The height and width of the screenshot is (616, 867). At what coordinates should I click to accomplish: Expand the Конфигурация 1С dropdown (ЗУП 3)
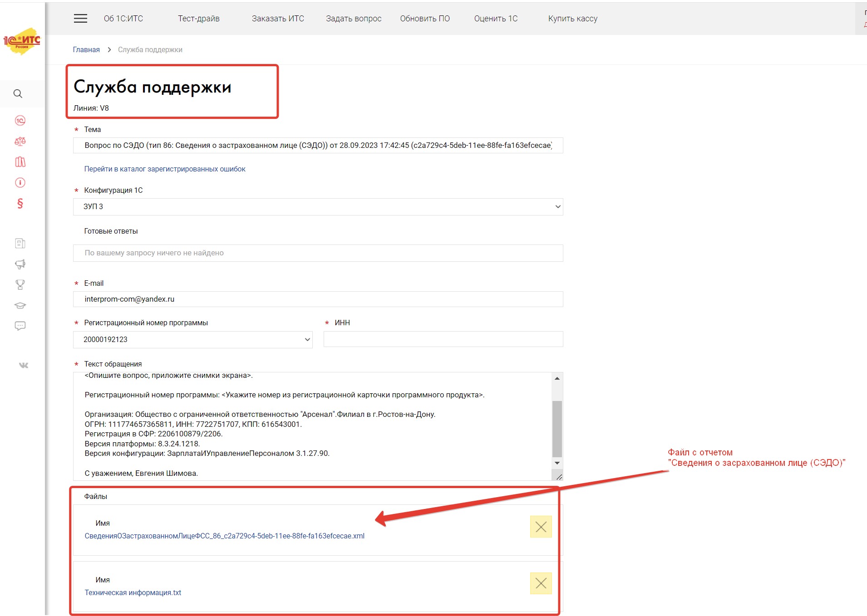click(x=318, y=207)
